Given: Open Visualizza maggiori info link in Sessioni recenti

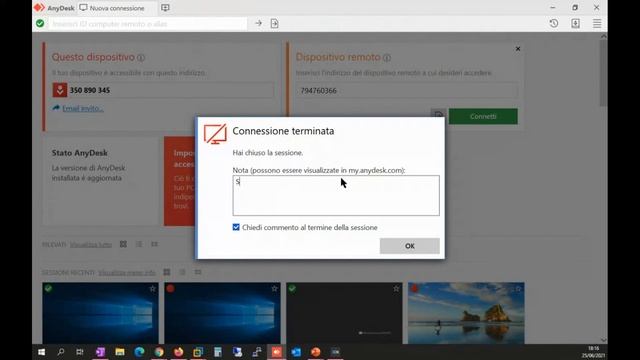Looking at the screenshot, I should pyautogui.click(x=127, y=272).
